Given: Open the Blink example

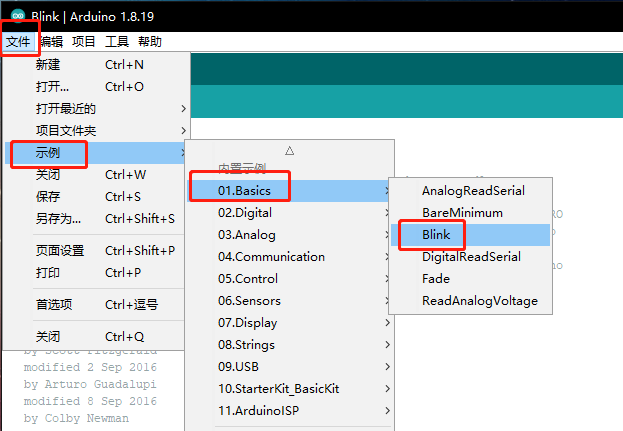Looking at the screenshot, I should pos(470,235).
